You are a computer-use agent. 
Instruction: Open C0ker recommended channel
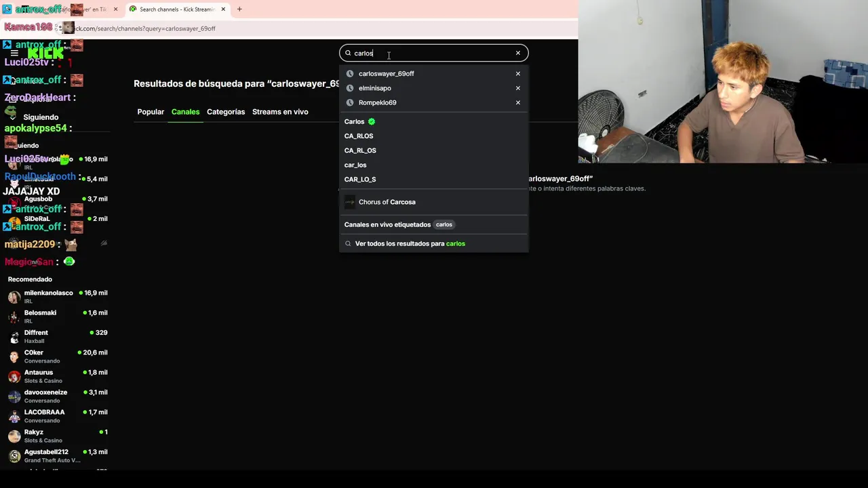pos(58,357)
